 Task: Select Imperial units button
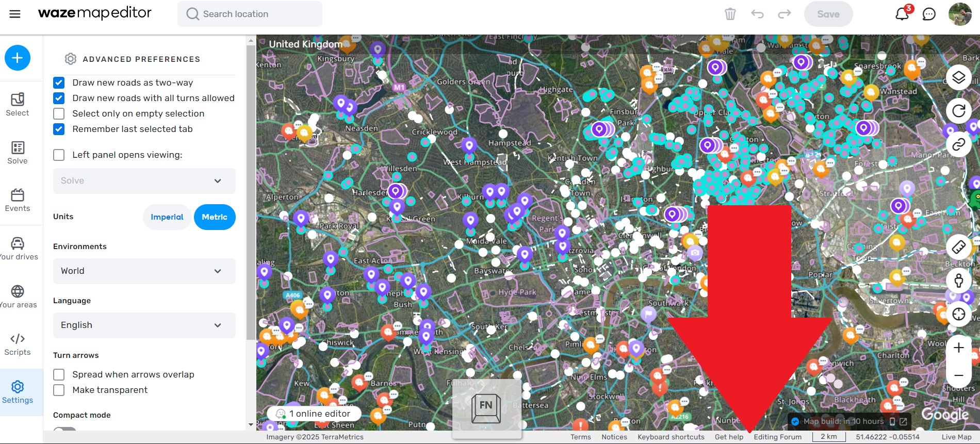[167, 217]
